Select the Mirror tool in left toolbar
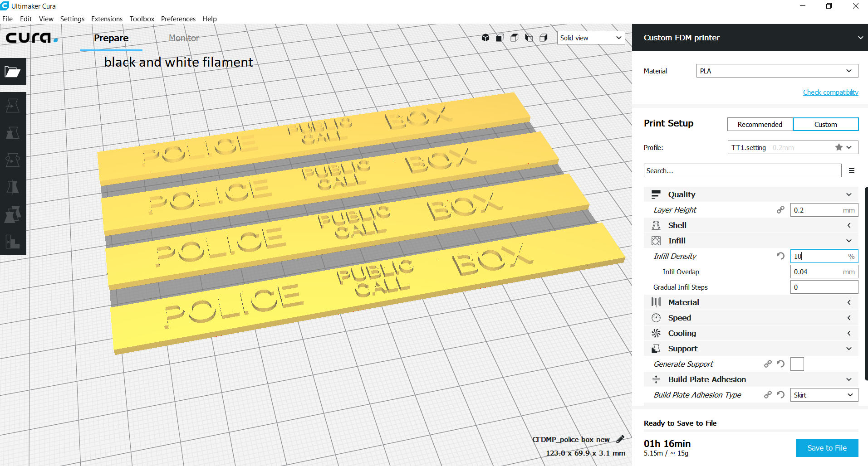 click(13, 187)
